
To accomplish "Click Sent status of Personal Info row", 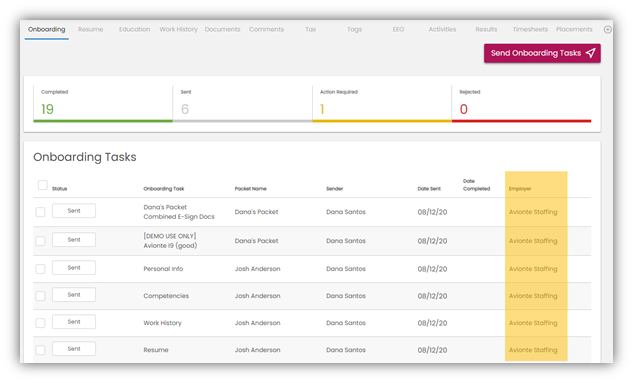I will pos(74,268).
